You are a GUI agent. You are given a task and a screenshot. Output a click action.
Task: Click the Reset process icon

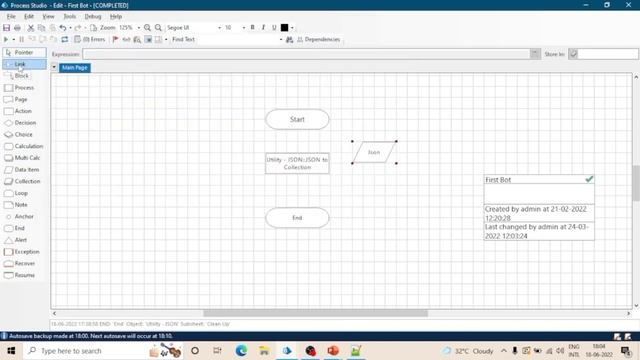64,40
